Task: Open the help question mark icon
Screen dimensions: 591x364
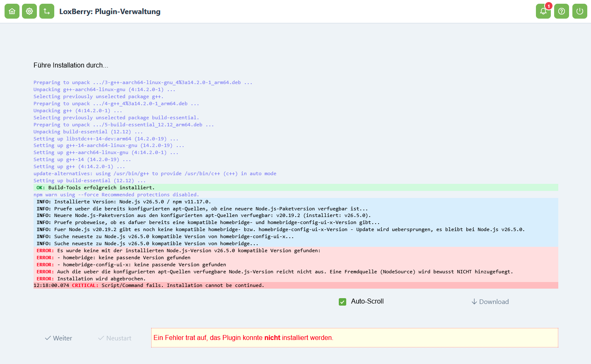Action: pyautogui.click(x=562, y=11)
